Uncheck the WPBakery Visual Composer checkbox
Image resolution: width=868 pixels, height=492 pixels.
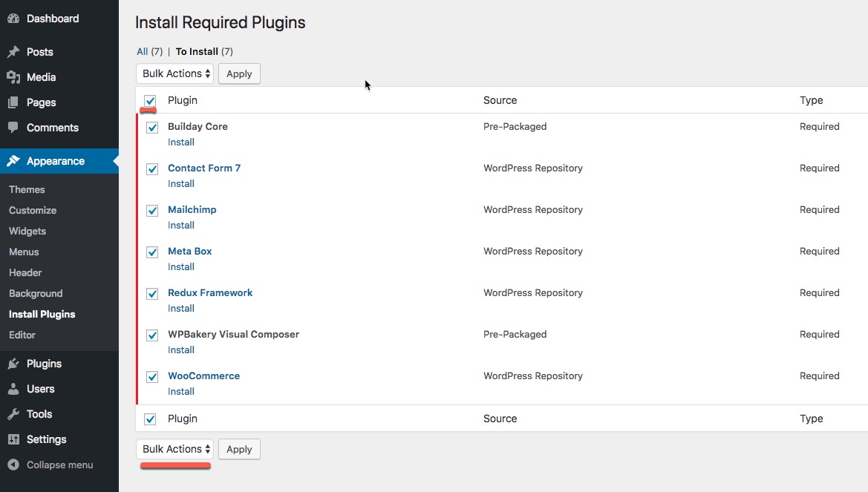click(152, 335)
